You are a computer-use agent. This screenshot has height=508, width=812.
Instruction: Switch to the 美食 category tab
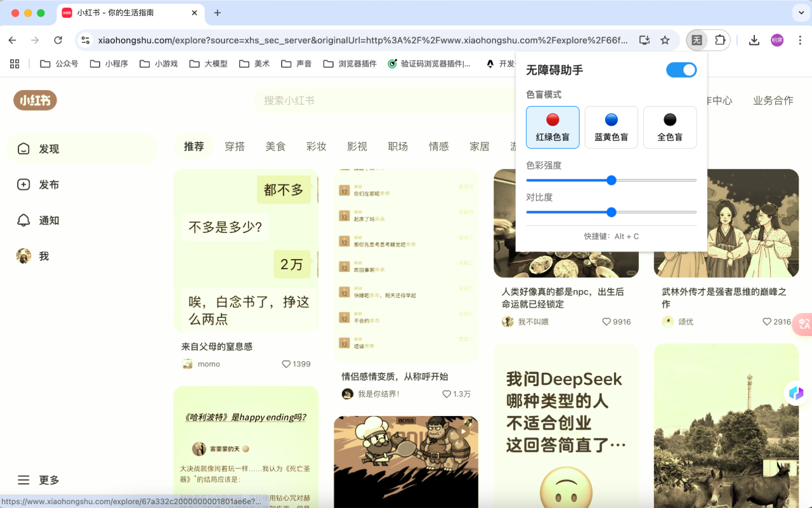point(275,147)
